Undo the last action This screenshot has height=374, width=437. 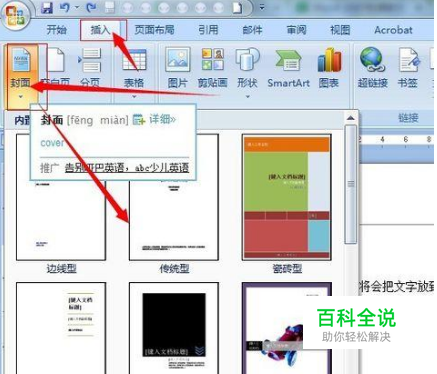tap(65, 8)
